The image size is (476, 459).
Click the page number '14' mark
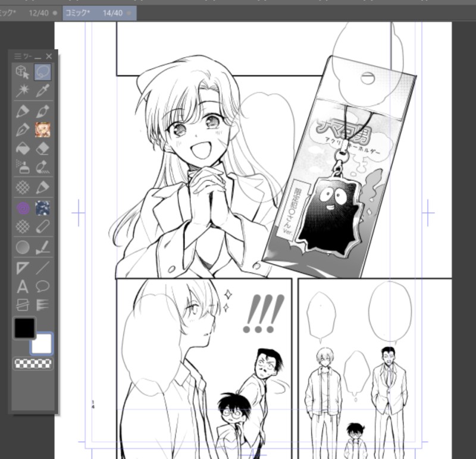click(93, 404)
